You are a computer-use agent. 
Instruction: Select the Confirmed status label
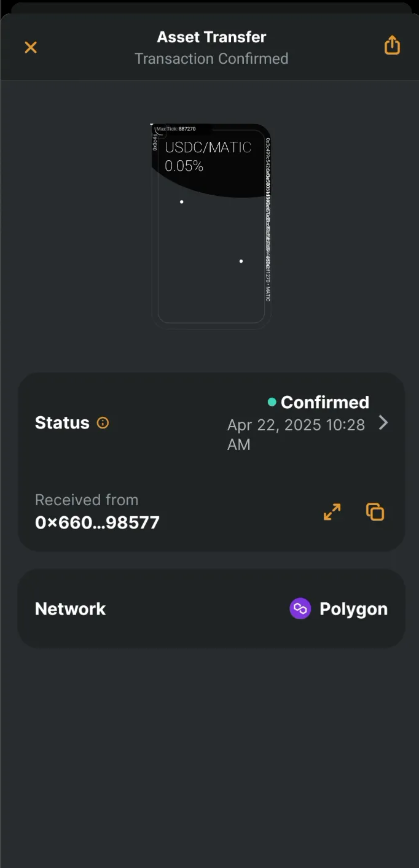[324, 402]
